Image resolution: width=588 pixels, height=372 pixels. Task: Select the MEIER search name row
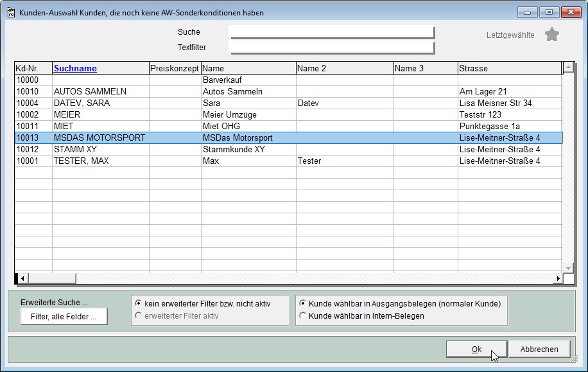coord(288,114)
